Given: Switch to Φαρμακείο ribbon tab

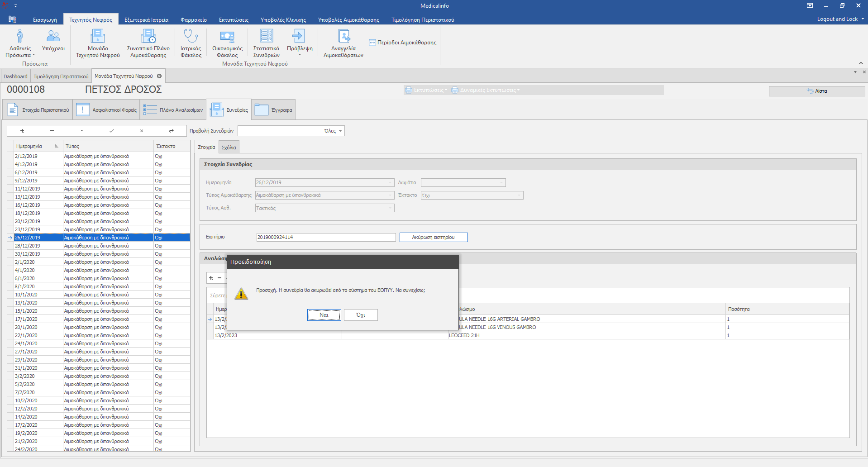Looking at the screenshot, I should [x=193, y=20].
